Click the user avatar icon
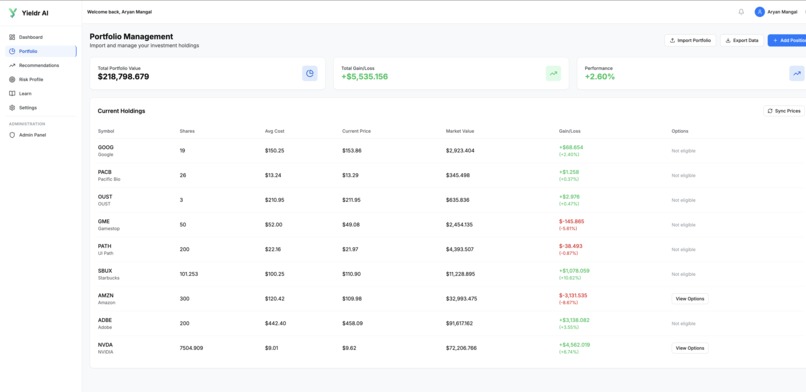Image resolution: width=806 pixels, height=392 pixels. pyautogui.click(x=759, y=12)
